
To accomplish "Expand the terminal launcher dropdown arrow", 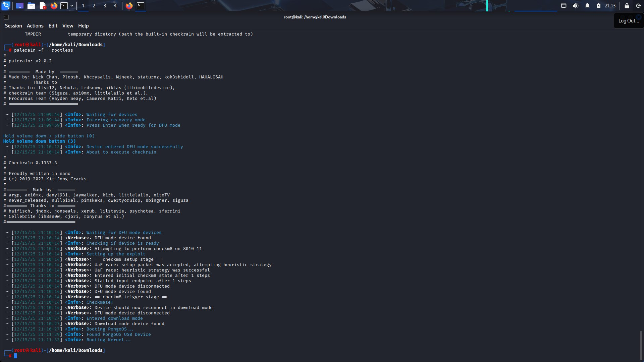I will coord(72,6).
